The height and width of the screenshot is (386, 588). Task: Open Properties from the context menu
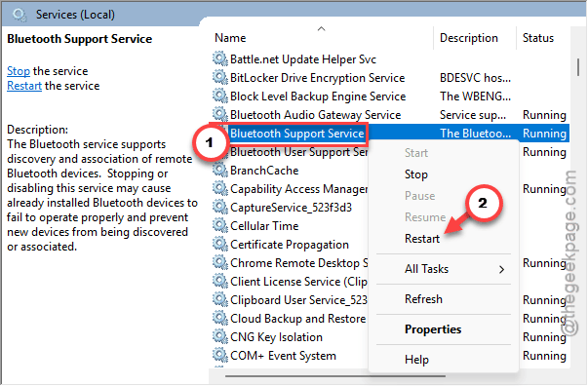433,329
